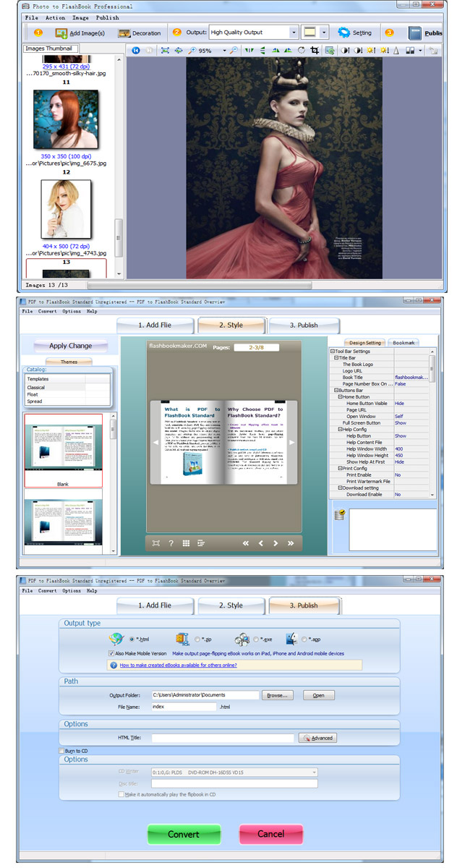Open the Action menu in Photo to FlashBook

tap(55, 17)
